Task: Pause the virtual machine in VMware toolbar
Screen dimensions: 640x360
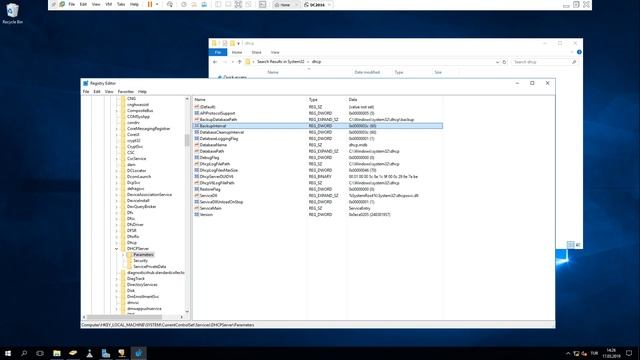Action: pyautogui.click(x=150, y=4)
